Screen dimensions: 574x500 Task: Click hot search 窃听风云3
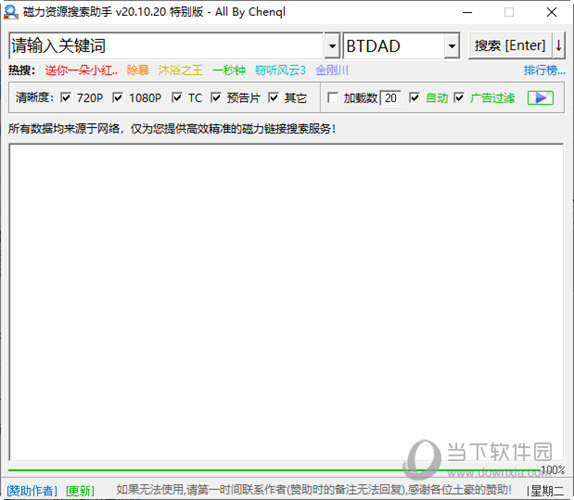280,70
